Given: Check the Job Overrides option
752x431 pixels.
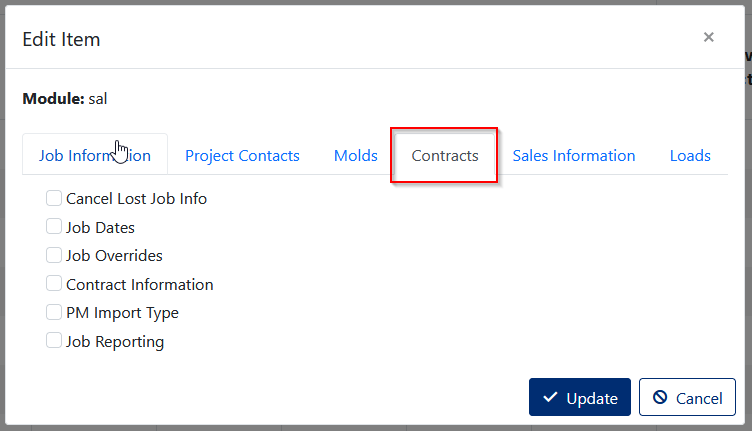Looking at the screenshot, I should click(54, 255).
